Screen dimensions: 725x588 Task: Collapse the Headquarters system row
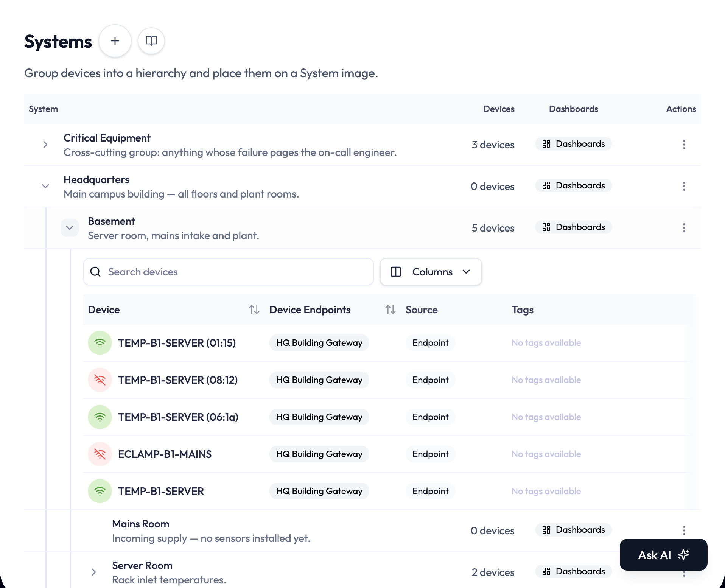point(45,186)
